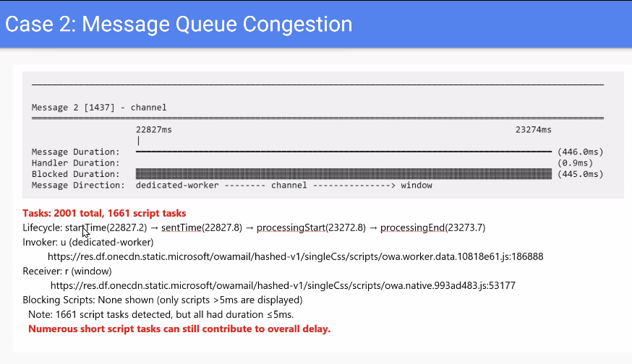The width and height of the screenshot is (632, 364).
Task: Click the "(445.0ms)" blocked duration value
Action: 580,174
